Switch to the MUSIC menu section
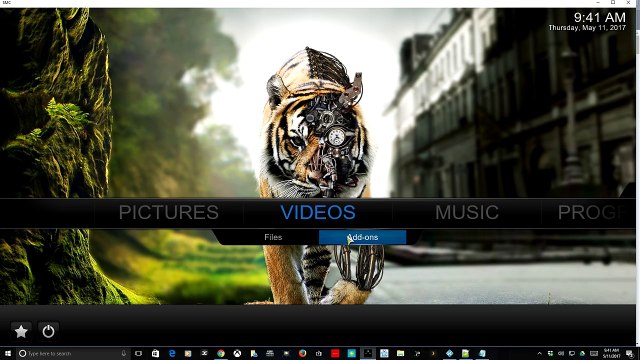This screenshot has height=360, width=640. click(467, 213)
